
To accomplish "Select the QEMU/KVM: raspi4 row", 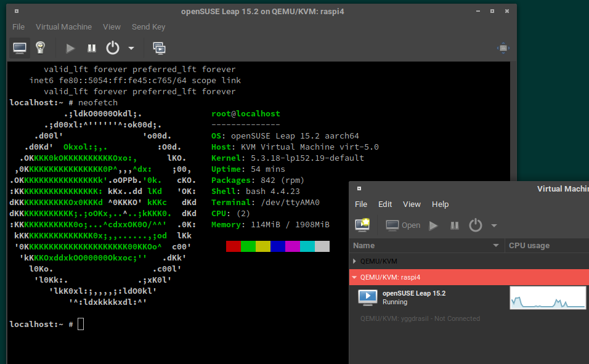I will click(469, 277).
